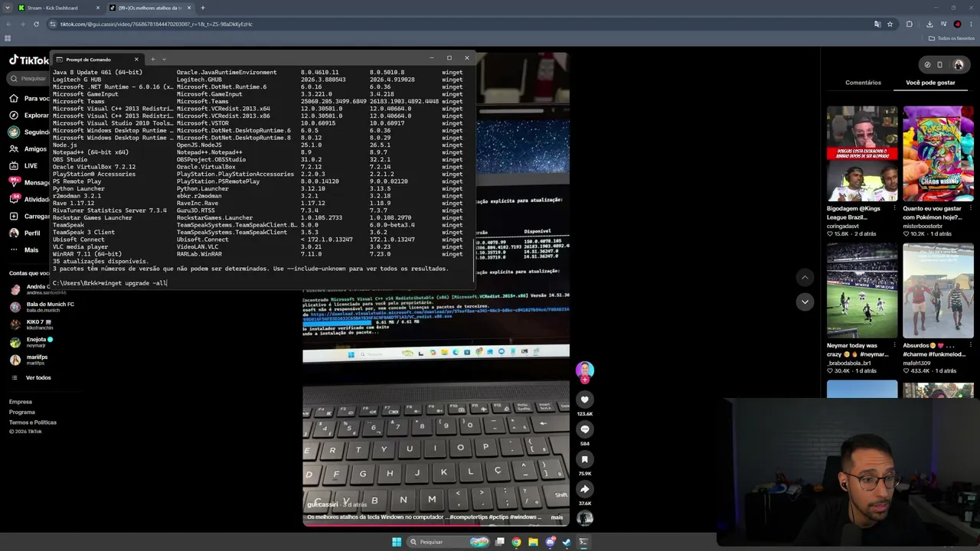The image size is (980, 551).
Task: Open Chrome from the taskbar
Action: [x=517, y=542]
